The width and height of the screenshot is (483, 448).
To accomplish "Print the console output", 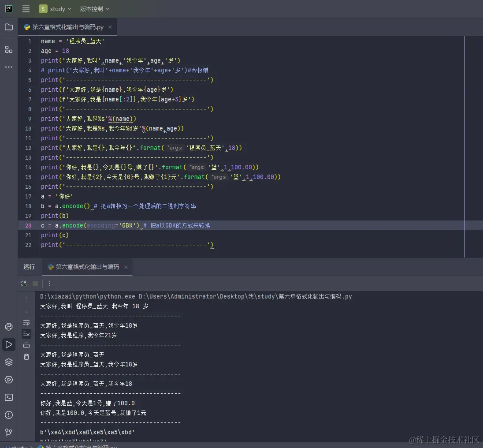I will (26, 345).
